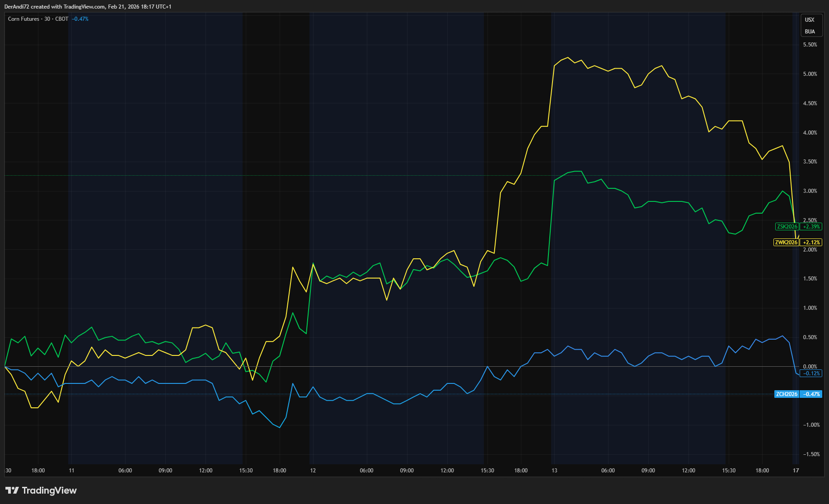The height and width of the screenshot is (504, 829).
Task: Click the +2.12% yellow value tag
Action: point(811,243)
